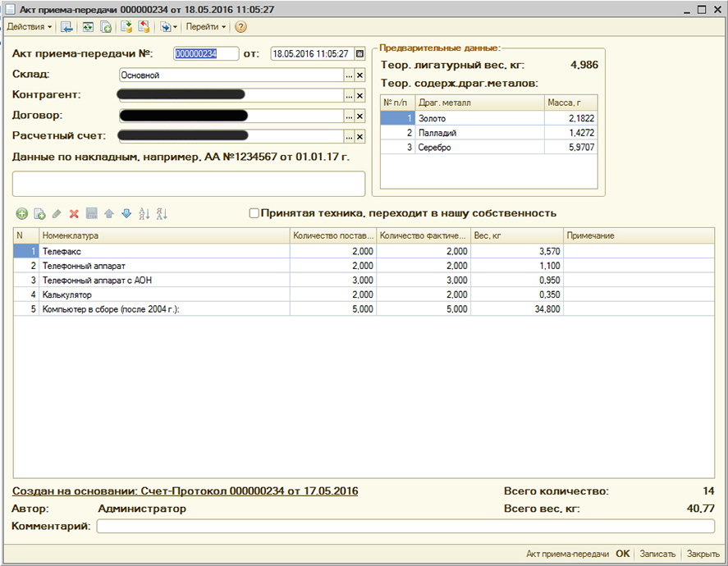
Task: Open calendar picker beside document date
Action: coord(359,54)
